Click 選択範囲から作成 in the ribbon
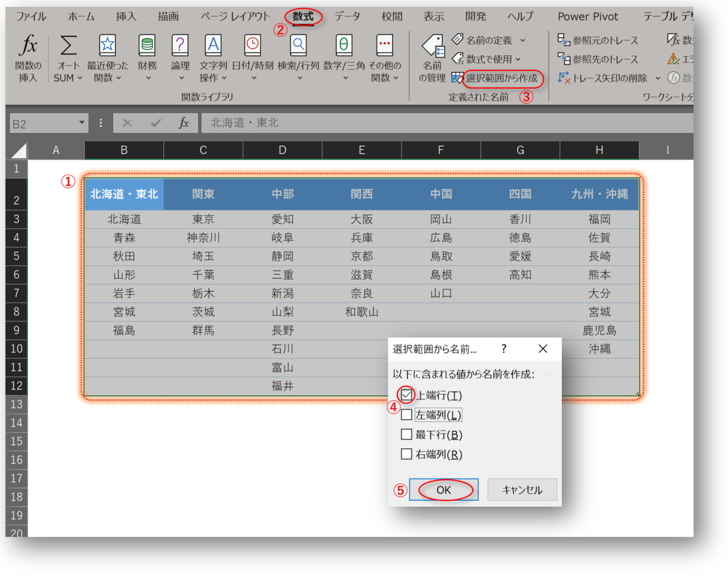 [501, 78]
